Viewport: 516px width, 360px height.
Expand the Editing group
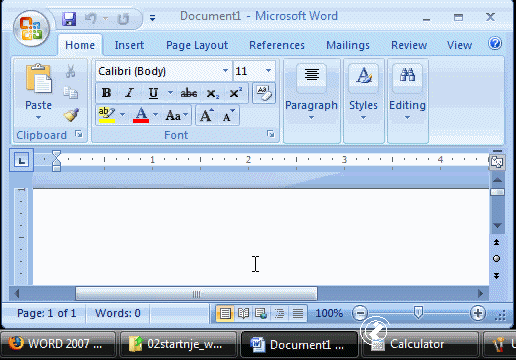[x=407, y=100]
